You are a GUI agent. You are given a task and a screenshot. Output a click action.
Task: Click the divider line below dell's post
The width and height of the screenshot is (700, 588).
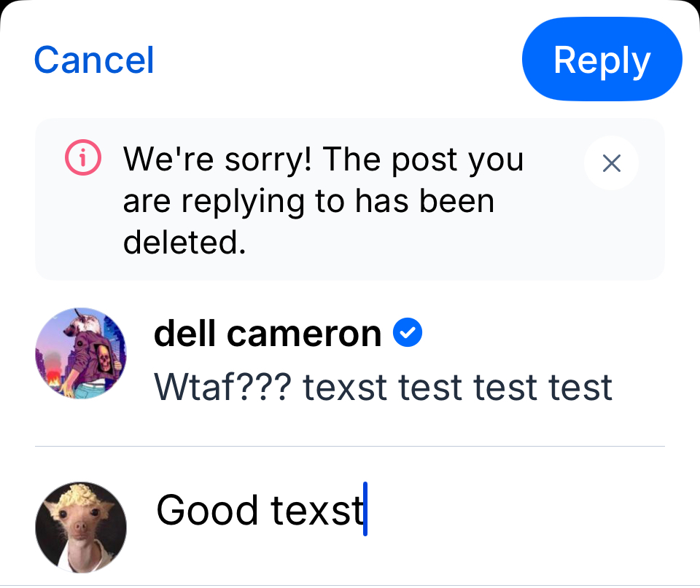(x=350, y=446)
